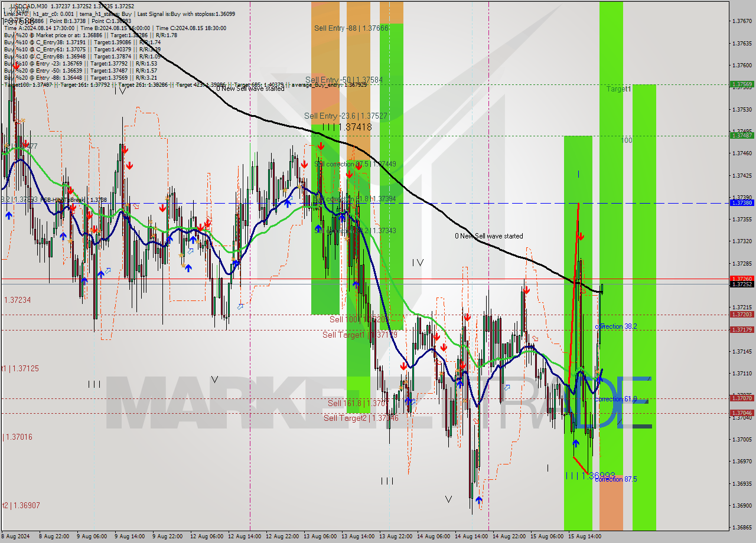Image resolution: width=756 pixels, height=543 pixels.
Task: Select the green 1.37487 price tag
Action: click(742, 136)
